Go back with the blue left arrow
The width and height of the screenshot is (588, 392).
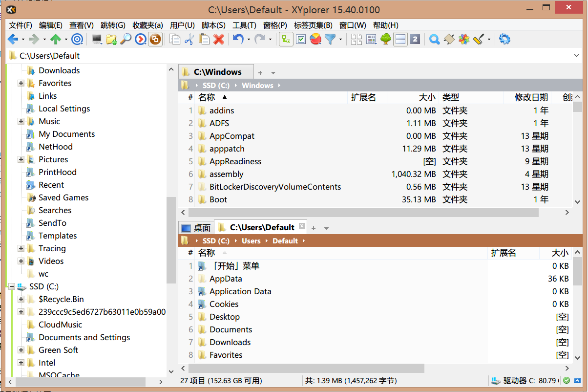13,40
